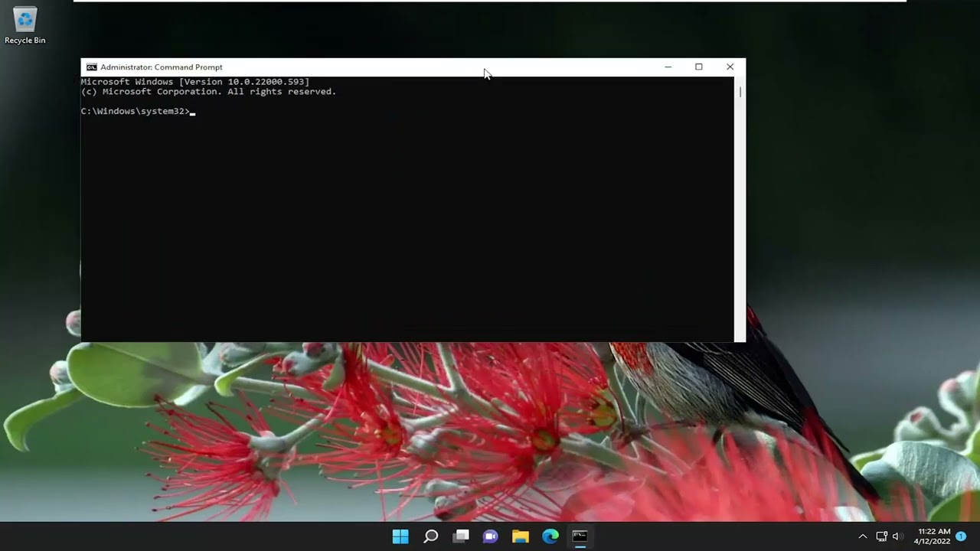Click the '(c) Microsoft Corporation' copyright line
Screen dimensions: 980x551
[208, 92]
